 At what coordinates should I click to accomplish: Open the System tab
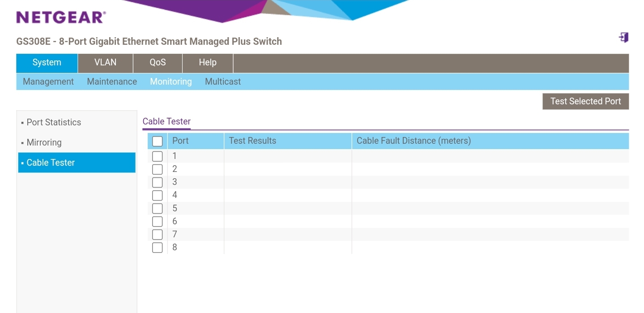point(47,63)
